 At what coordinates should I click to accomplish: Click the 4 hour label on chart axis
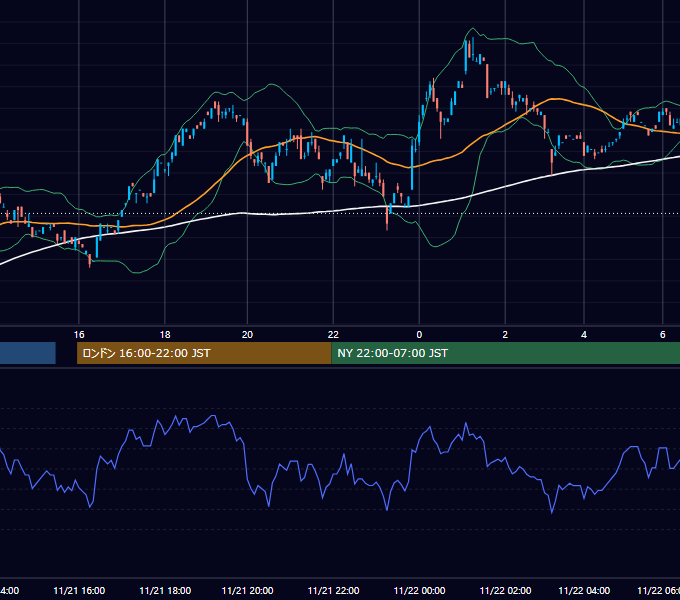(584, 335)
